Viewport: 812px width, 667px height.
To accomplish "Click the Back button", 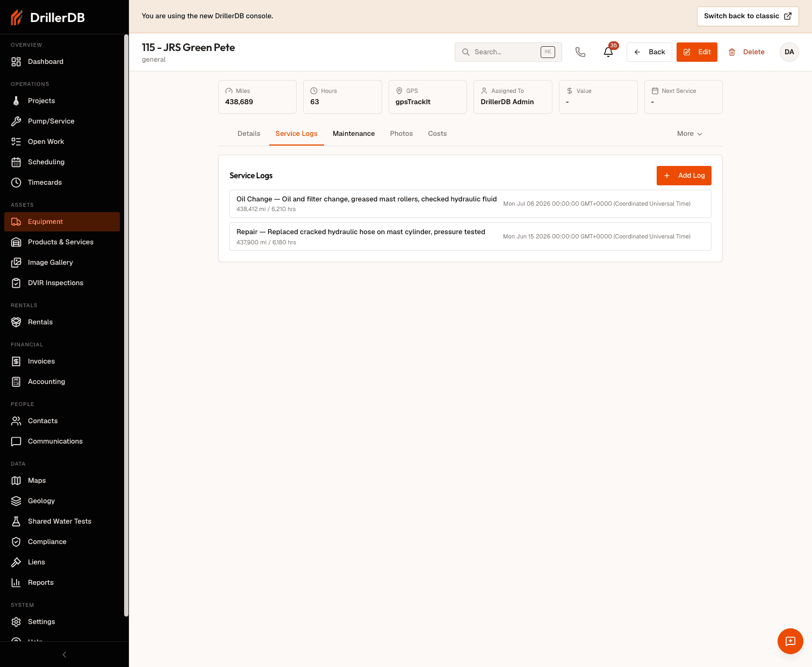I will (649, 52).
